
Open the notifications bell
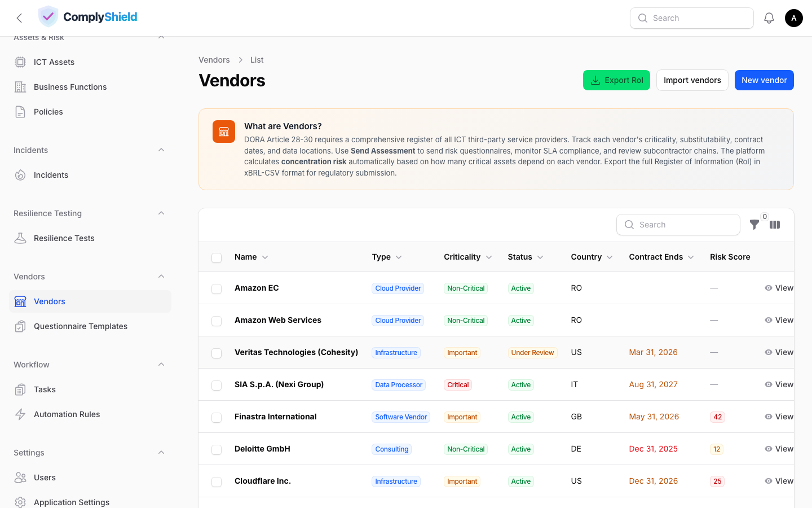[x=769, y=18]
